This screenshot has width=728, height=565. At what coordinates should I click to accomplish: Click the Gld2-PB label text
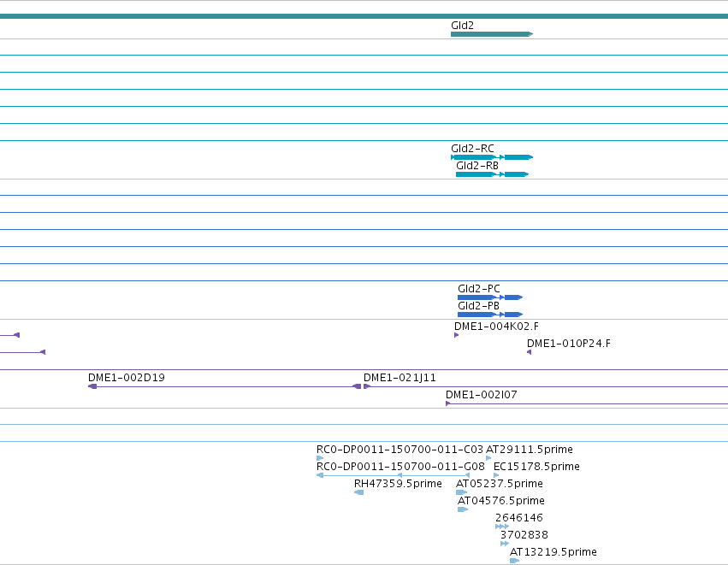(479, 306)
